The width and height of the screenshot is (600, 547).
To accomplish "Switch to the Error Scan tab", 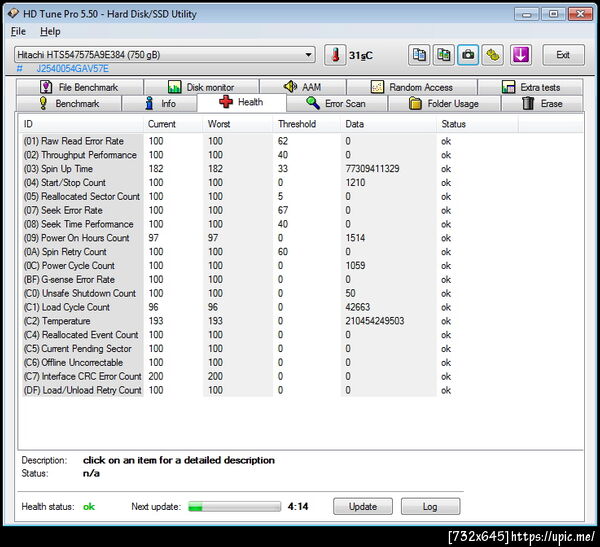I will [336, 103].
